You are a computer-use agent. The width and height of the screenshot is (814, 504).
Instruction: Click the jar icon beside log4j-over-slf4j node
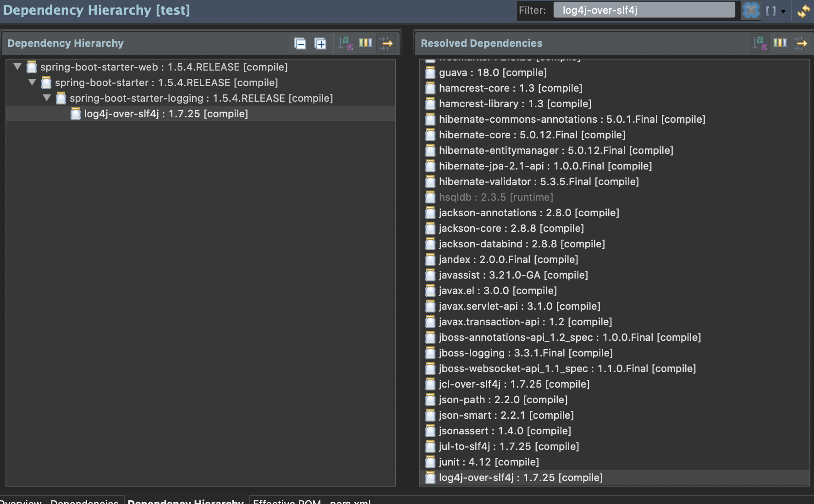coord(75,114)
